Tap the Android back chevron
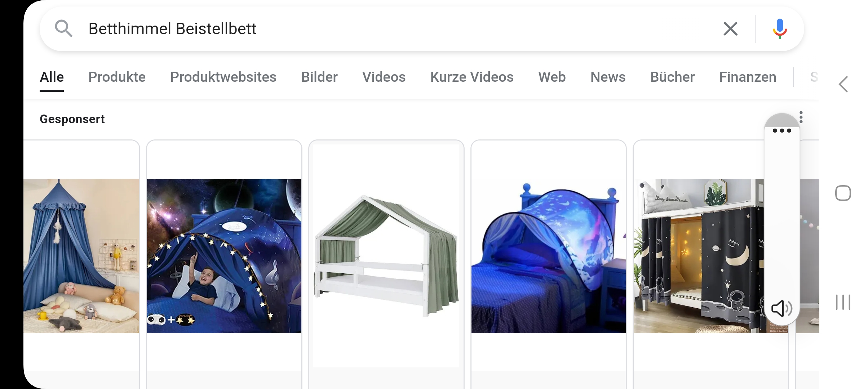868x389 pixels. (x=843, y=85)
